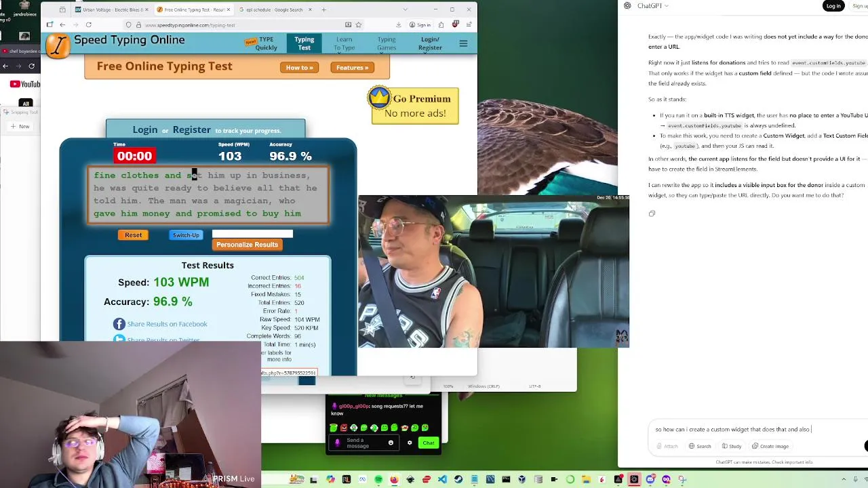Click the Firefox Sign in button
The width and height of the screenshot is (868, 488).
tap(420, 25)
